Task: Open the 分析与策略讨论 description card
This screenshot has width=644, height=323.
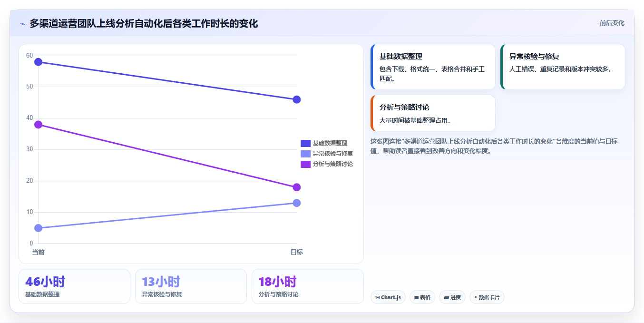Action: 433,113
